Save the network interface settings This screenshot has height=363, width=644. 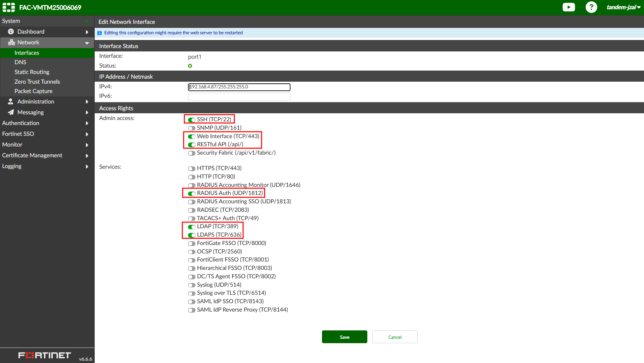pos(344,337)
